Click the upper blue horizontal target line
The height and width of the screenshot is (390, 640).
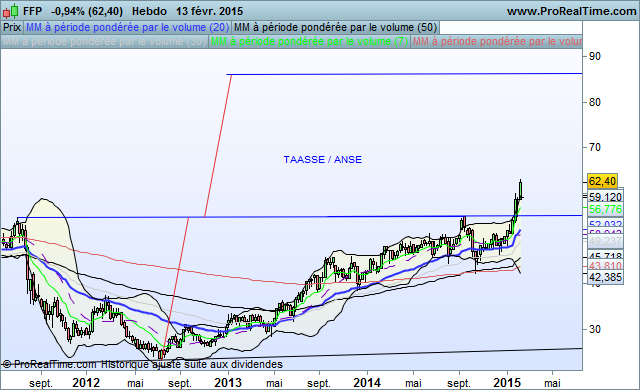point(404,74)
